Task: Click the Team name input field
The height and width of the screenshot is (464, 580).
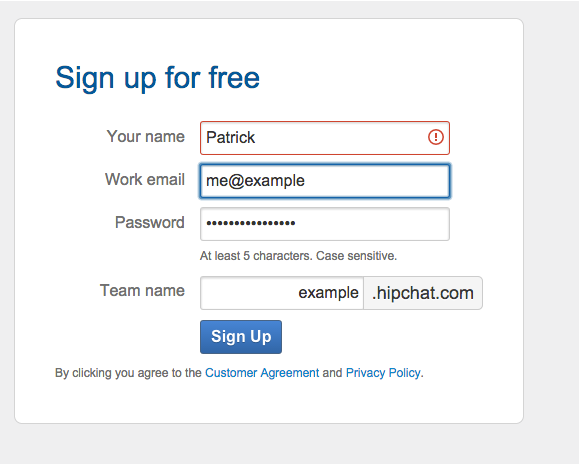Action: [282, 293]
